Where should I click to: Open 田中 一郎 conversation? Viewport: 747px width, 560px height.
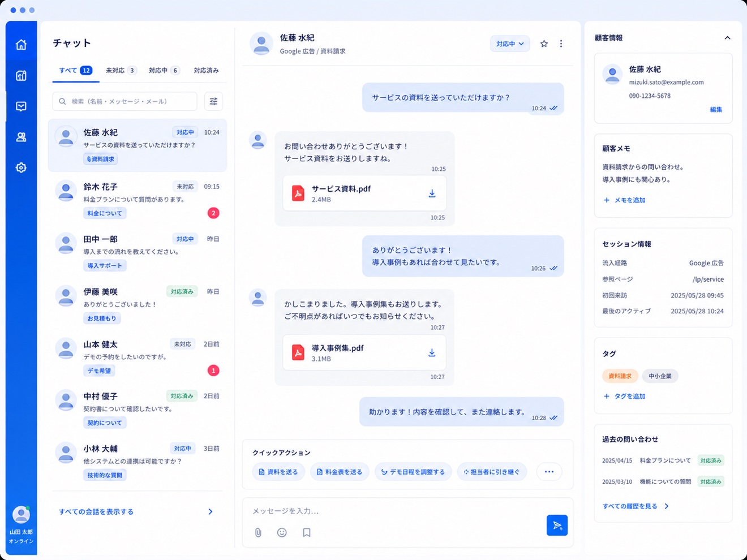[x=138, y=252]
